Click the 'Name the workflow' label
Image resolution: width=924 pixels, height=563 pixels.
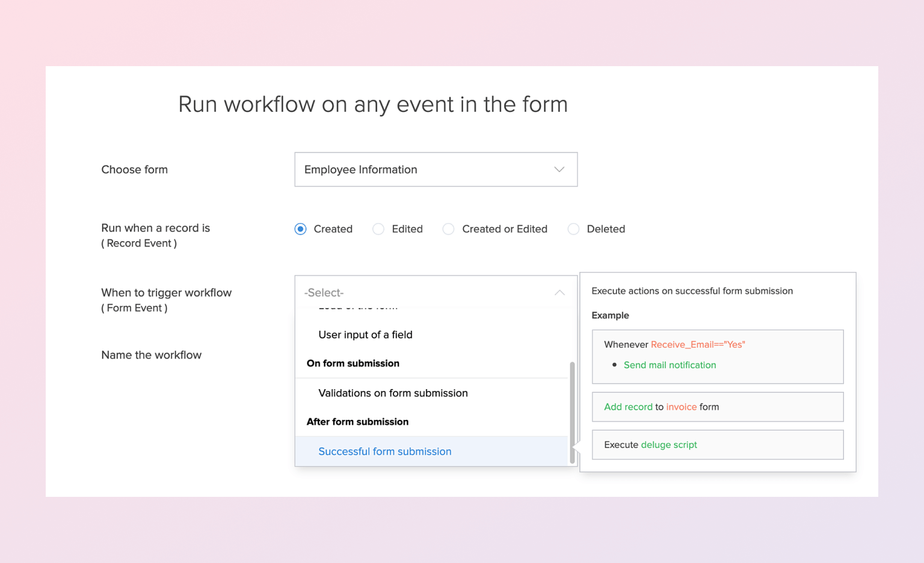tap(152, 355)
